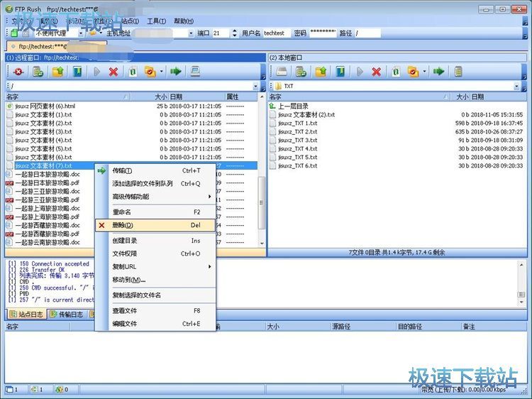Open the 工具 menu
This screenshot has height=399, width=532.
pos(157,21)
